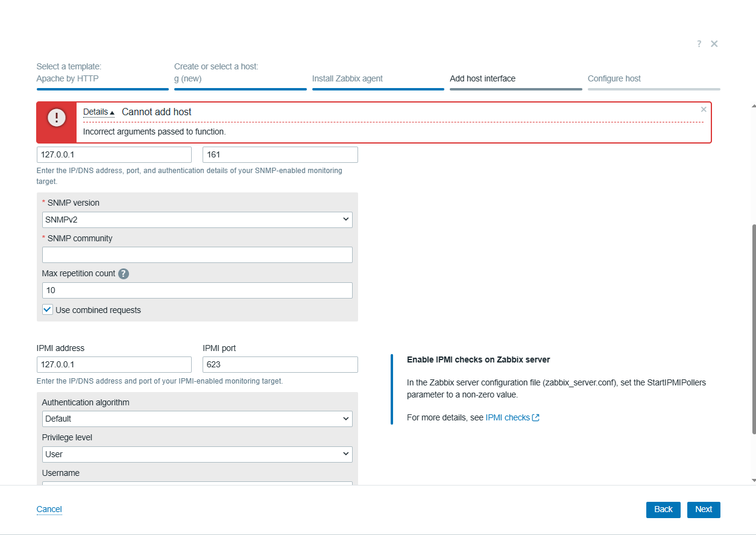Click the Max repetition count field
This screenshot has height=535, width=756.
(x=197, y=290)
